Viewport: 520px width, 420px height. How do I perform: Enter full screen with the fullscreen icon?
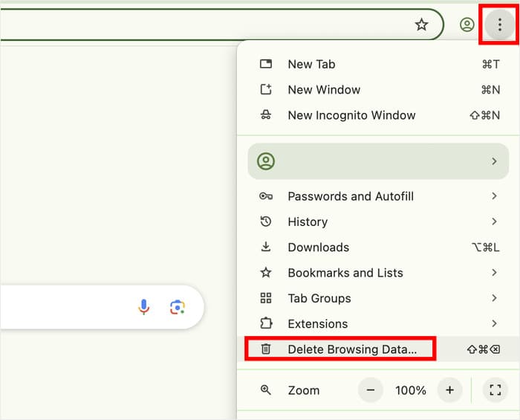[495, 390]
